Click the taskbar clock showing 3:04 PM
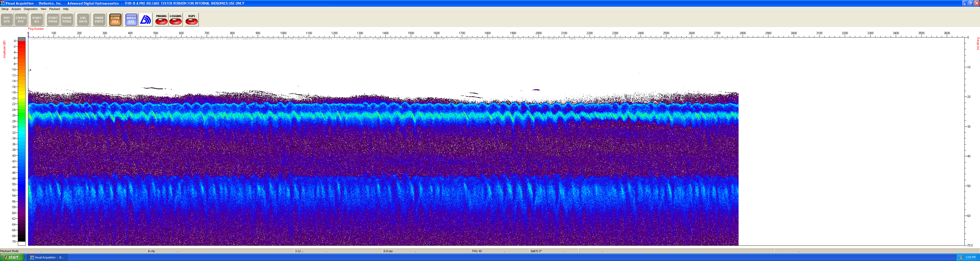The width and height of the screenshot is (980, 261). pos(971,257)
